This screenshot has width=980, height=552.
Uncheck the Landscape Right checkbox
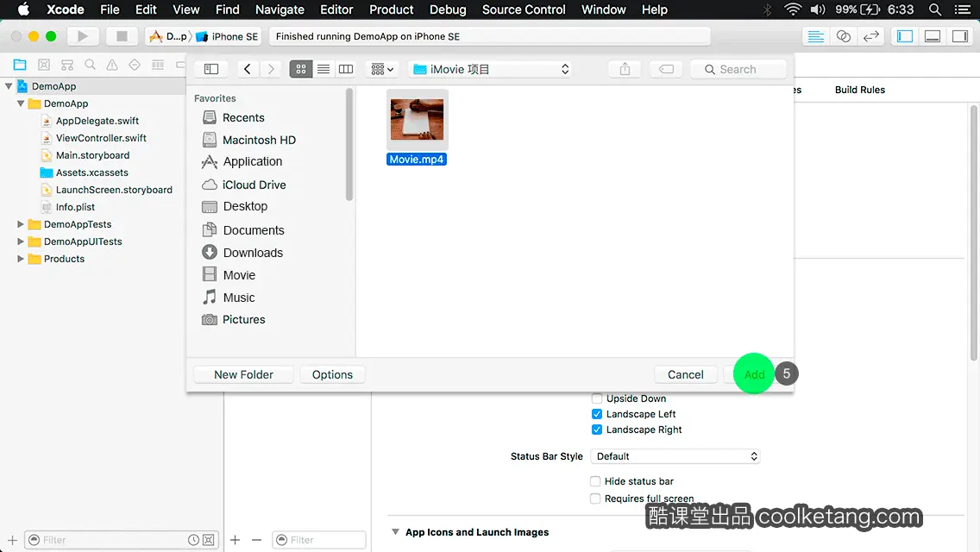point(597,430)
